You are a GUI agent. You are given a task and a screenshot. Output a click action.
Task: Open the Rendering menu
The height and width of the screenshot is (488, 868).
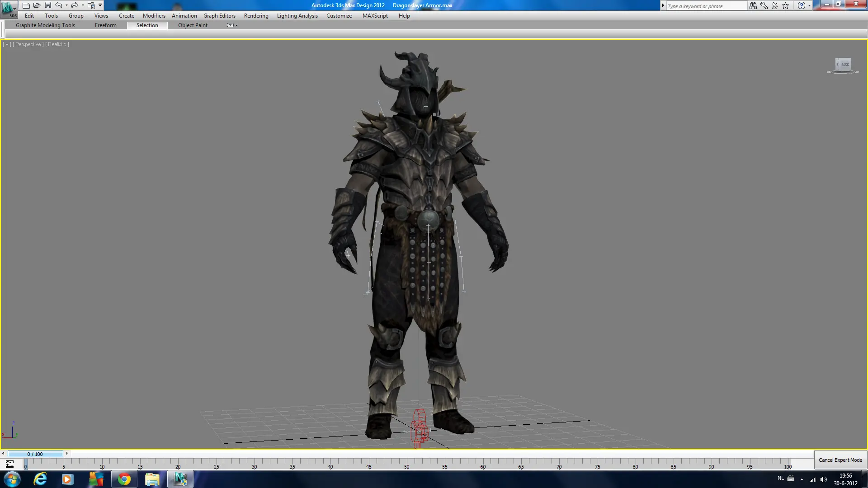256,16
